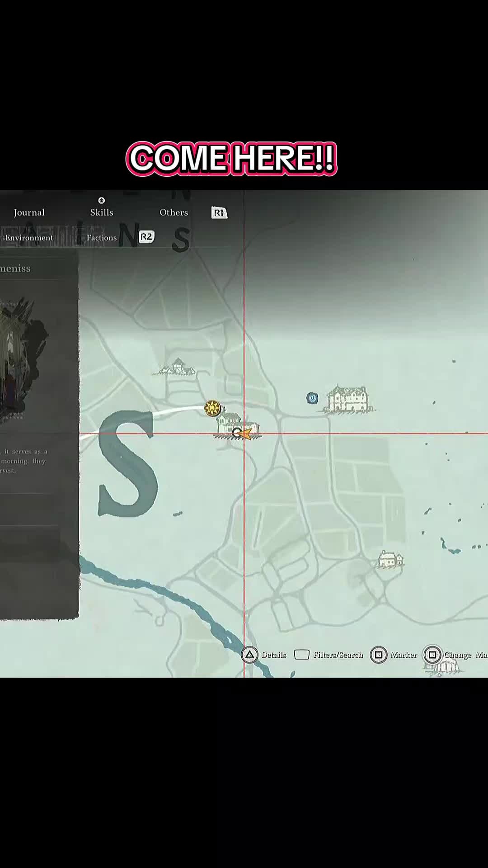
Task: Click the skill point indicator above Skills
Action: coord(102,200)
